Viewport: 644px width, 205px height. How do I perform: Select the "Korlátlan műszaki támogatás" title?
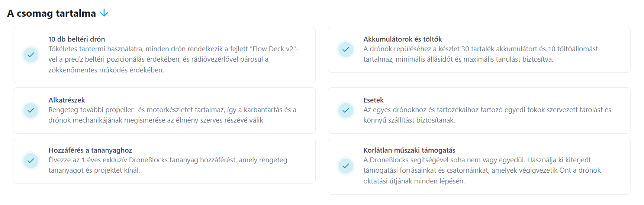click(409, 150)
